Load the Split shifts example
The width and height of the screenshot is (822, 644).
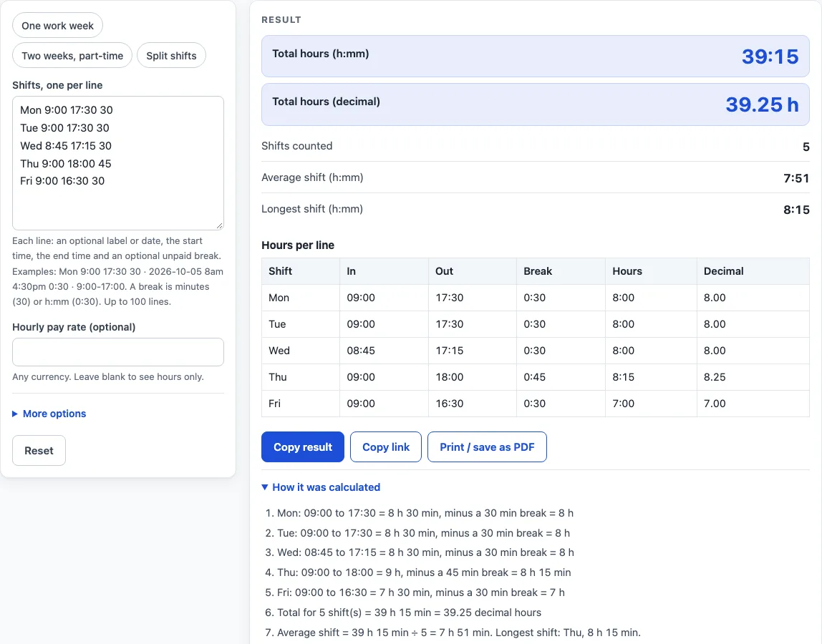point(171,56)
